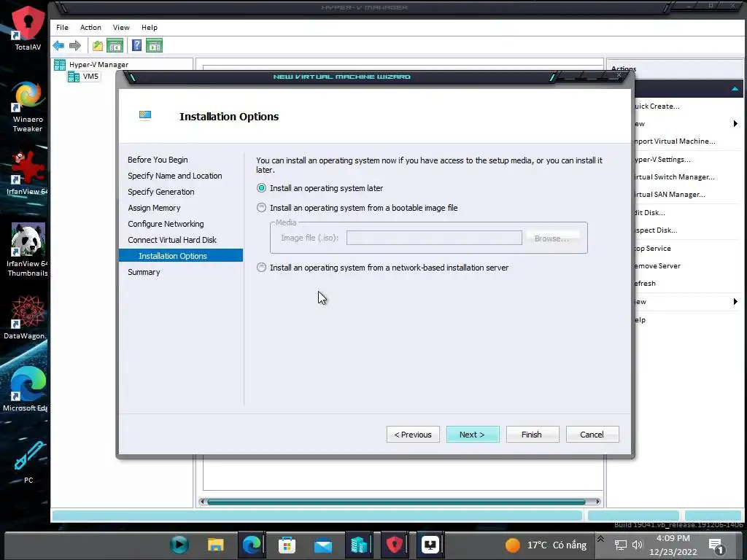Open the Help menu
This screenshot has height=560, width=747.
coord(149,28)
